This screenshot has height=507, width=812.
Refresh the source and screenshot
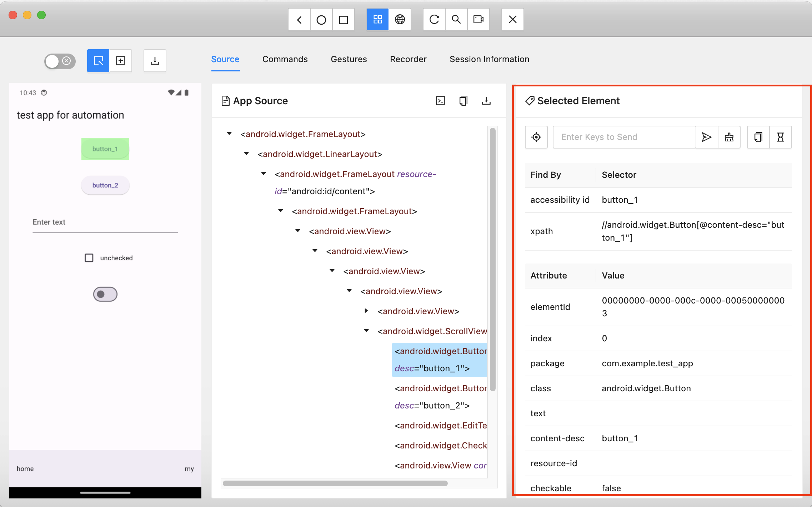coord(434,19)
